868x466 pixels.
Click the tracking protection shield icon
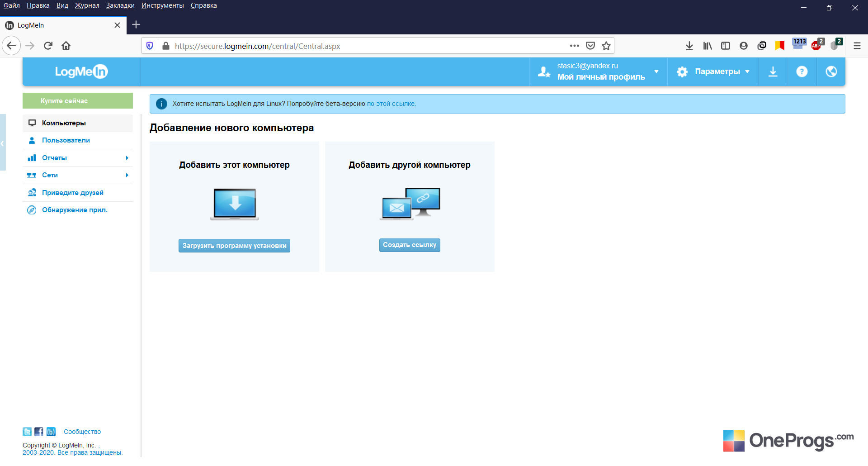click(150, 46)
